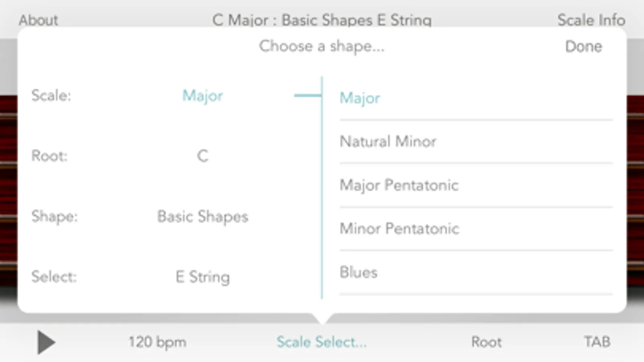Tap the 120 bpm tempo setting
This screenshot has height=362, width=644.
point(157,342)
